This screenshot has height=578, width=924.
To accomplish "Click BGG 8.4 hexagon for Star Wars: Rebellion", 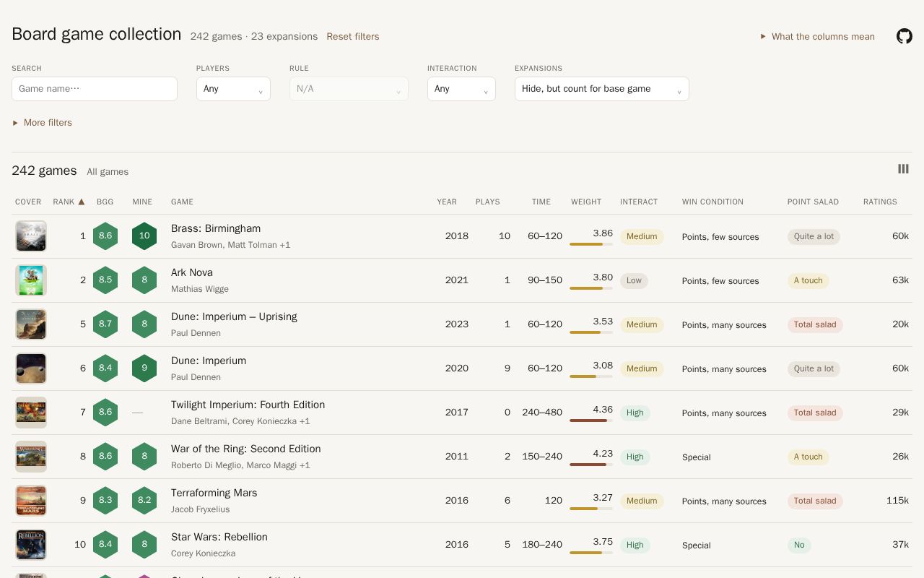I will click(x=105, y=545).
